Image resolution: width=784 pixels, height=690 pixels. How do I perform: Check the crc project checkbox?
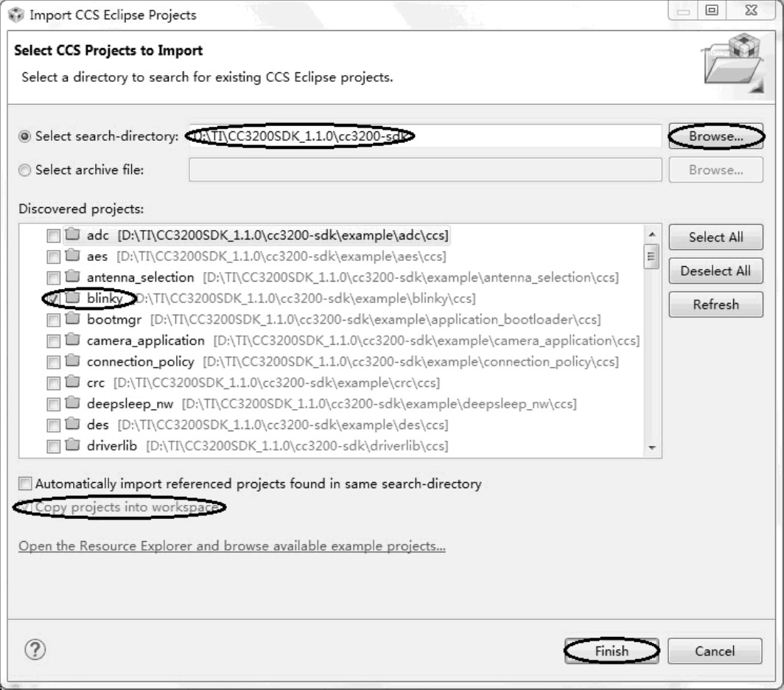point(54,383)
